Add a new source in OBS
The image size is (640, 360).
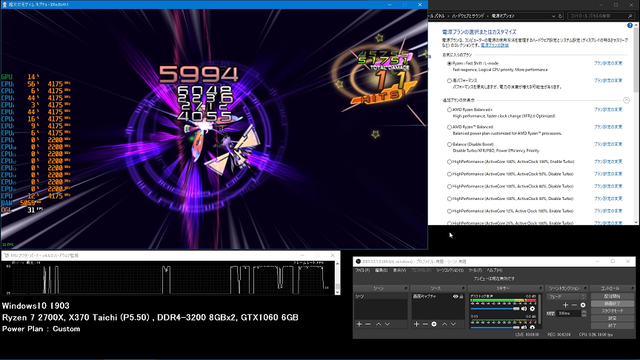pos(416,324)
